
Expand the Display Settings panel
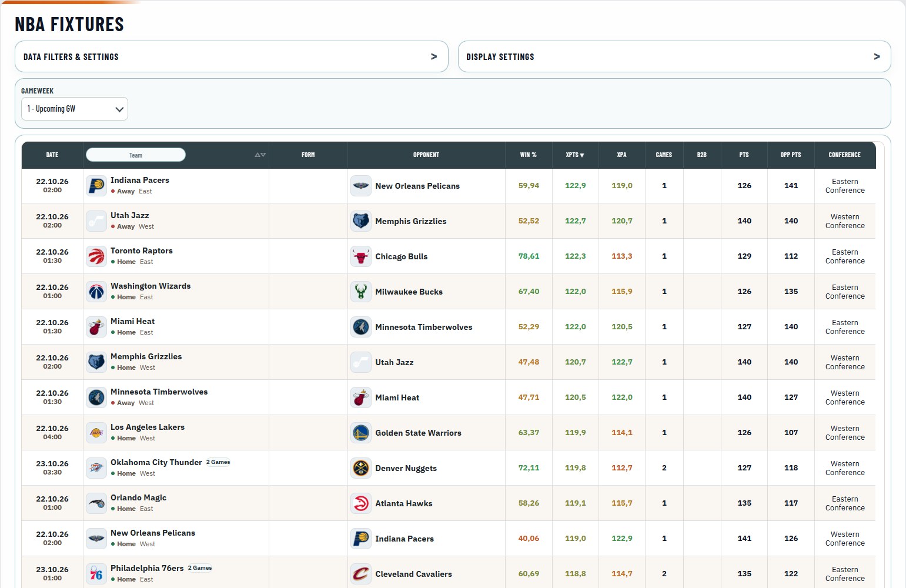click(x=674, y=56)
